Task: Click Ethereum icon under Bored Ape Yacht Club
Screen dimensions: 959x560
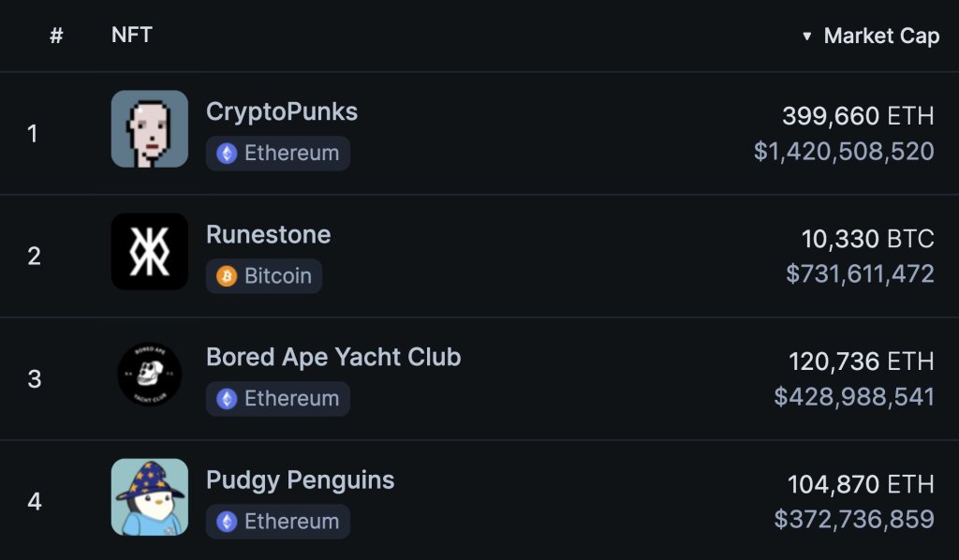Action: [x=227, y=399]
